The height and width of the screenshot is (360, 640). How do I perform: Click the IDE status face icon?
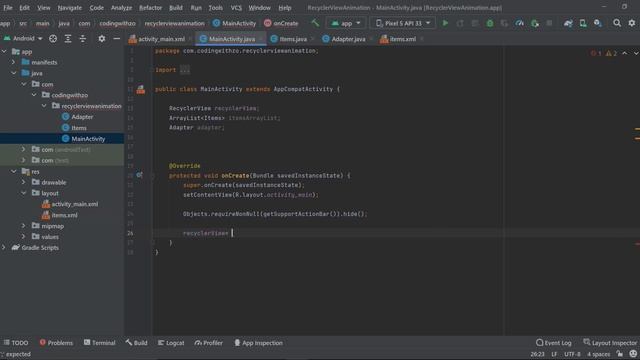click(x=633, y=354)
